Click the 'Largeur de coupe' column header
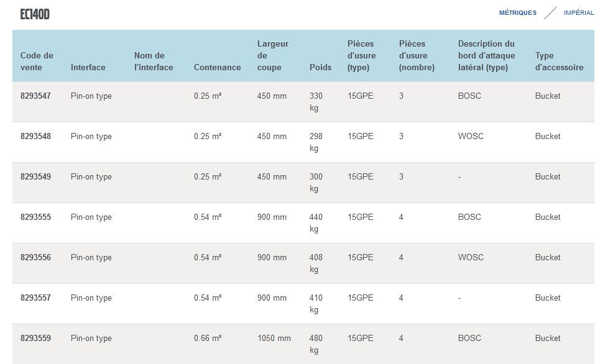The width and height of the screenshot is (608, 364). click(273, 56)
